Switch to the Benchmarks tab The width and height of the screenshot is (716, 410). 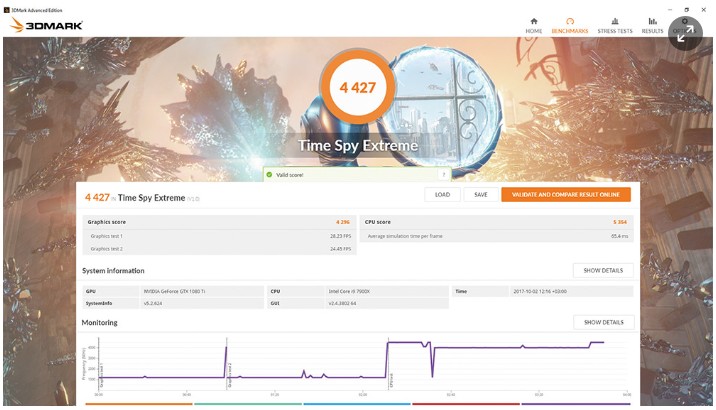click(569, 26)
